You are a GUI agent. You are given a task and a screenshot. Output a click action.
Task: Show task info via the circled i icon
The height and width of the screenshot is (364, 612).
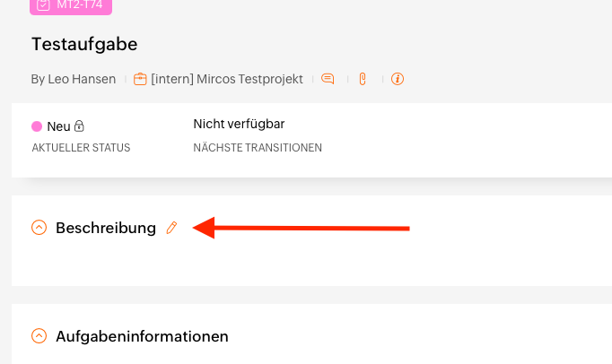pos(398,79)
